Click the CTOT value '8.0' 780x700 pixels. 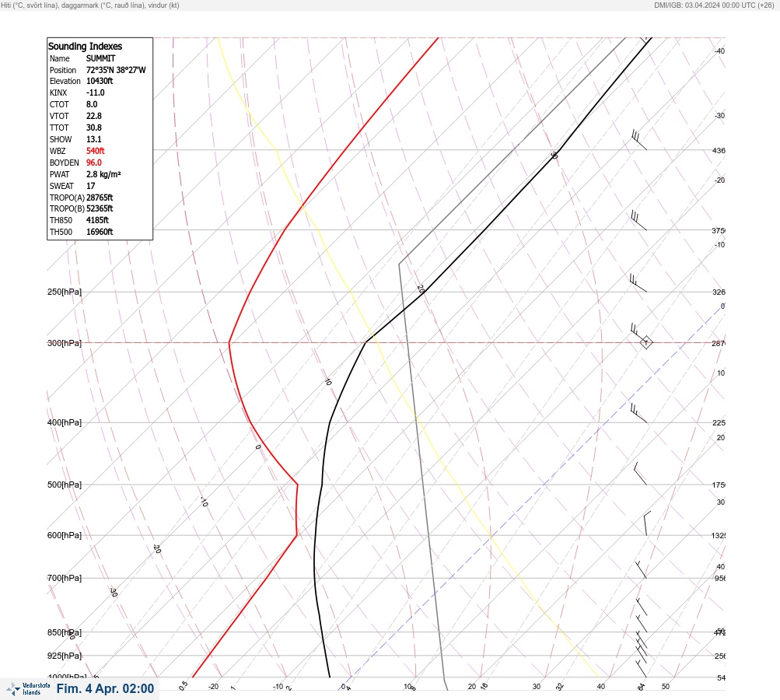[x=92, y=104]
